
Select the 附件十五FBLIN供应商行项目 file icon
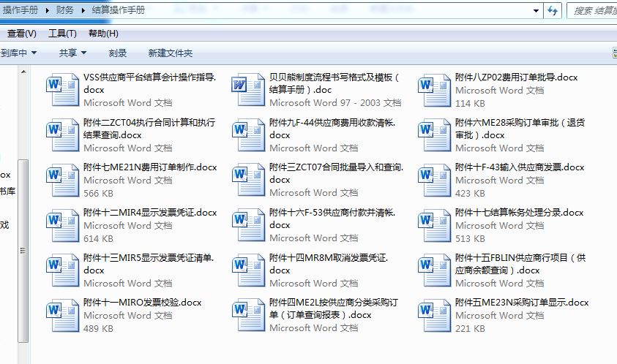[x=435, y=270]
